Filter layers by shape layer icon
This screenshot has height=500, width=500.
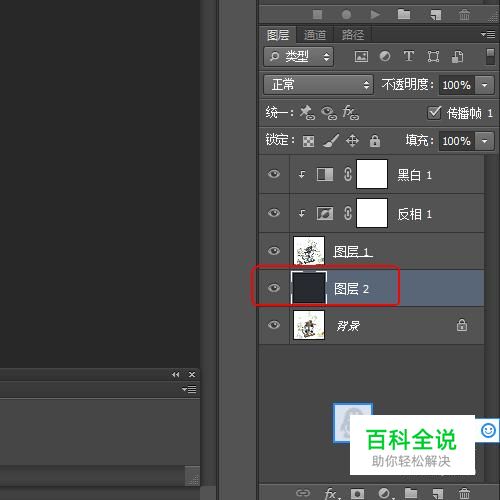click(433, 56)
